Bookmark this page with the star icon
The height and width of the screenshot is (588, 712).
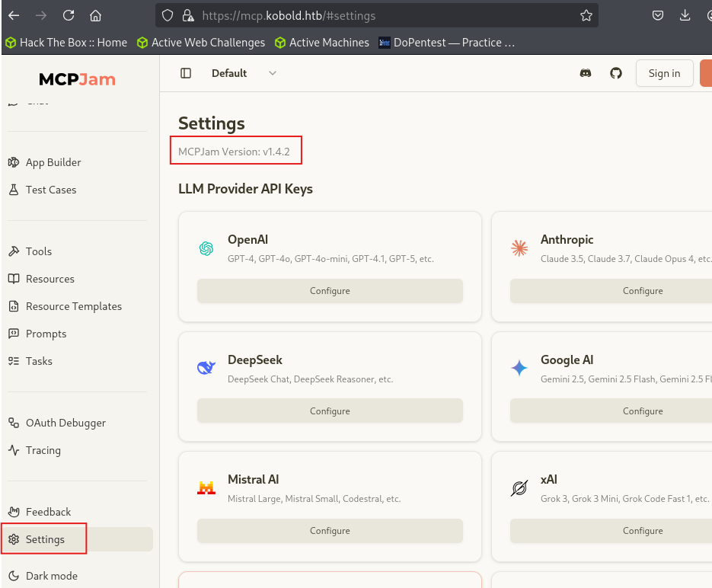(586, 15)
